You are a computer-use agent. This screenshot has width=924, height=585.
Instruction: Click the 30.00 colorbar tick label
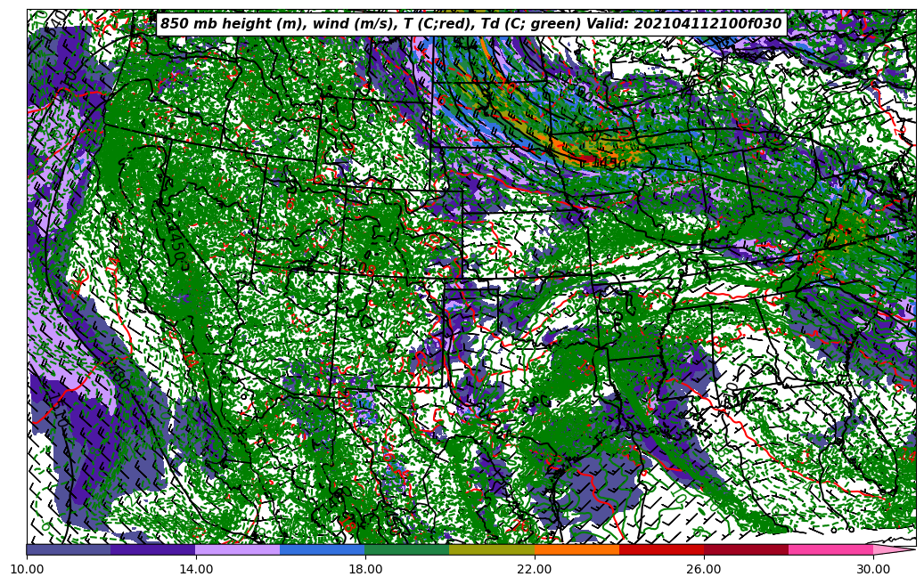(872, 570)
